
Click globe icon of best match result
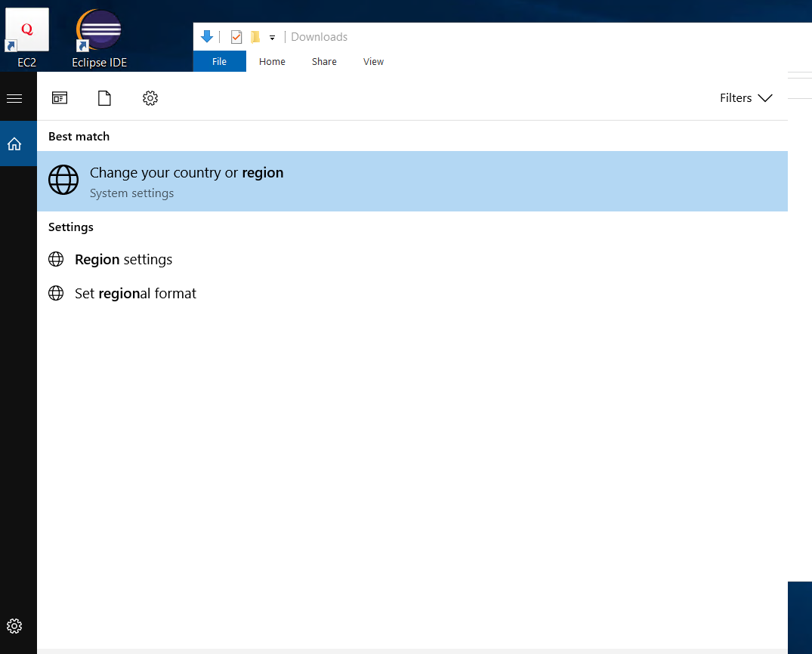(x=63, y=180)
